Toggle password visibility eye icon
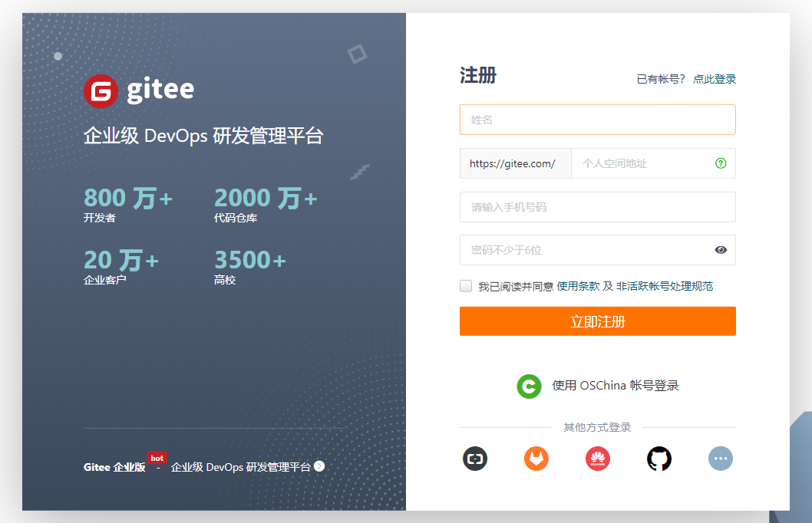 (721, 250)
